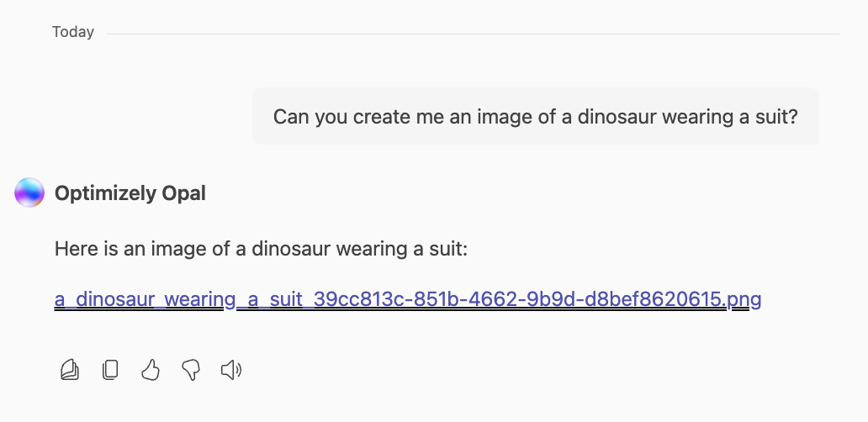Click the Optimizely Opal gradient avatar

point(29,193)
